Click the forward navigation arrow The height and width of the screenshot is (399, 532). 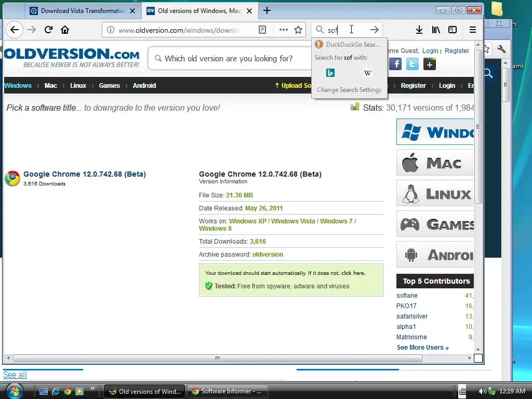[x=32, y=30]
